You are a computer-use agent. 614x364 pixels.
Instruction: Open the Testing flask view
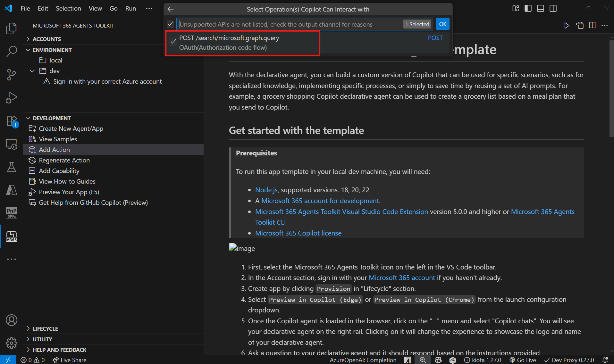click(x=12, y=167)
